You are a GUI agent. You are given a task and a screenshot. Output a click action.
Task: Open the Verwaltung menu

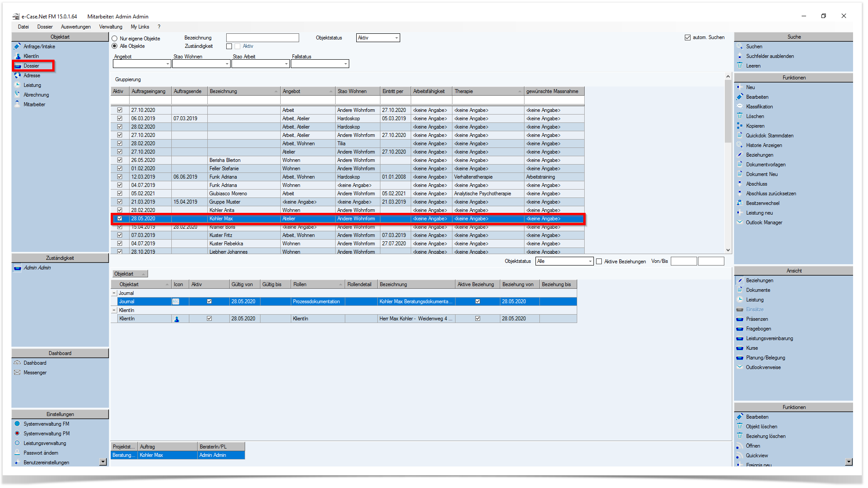[x=111, y=27]
